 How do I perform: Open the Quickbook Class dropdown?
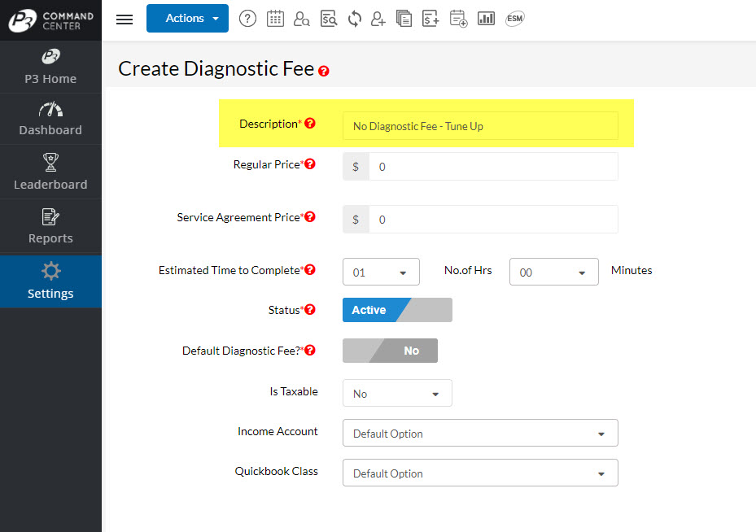[x=480, y=473]
